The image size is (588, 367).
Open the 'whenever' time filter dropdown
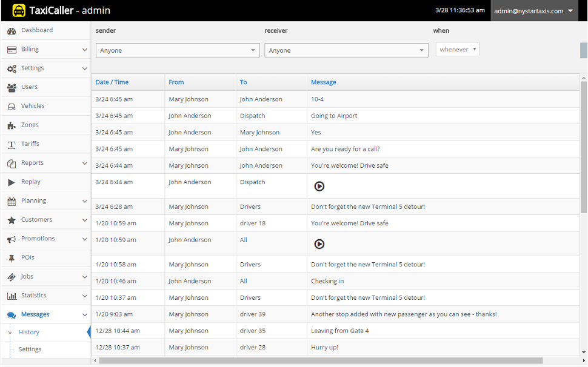[x=457, y=50]
